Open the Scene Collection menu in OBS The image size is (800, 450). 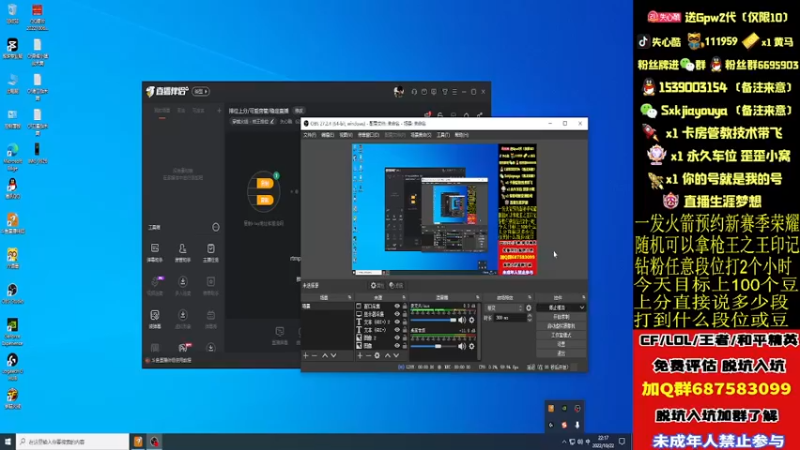click(421, 135)
